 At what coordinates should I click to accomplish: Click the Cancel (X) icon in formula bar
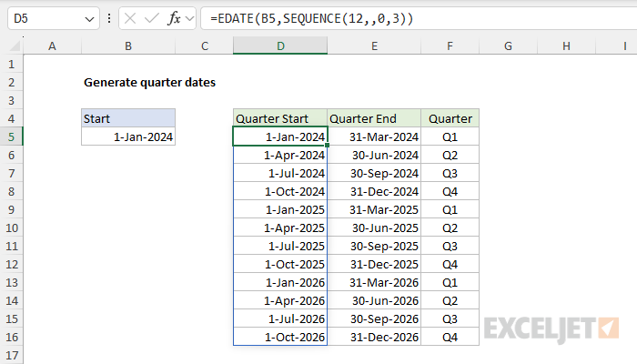[130, 19]
